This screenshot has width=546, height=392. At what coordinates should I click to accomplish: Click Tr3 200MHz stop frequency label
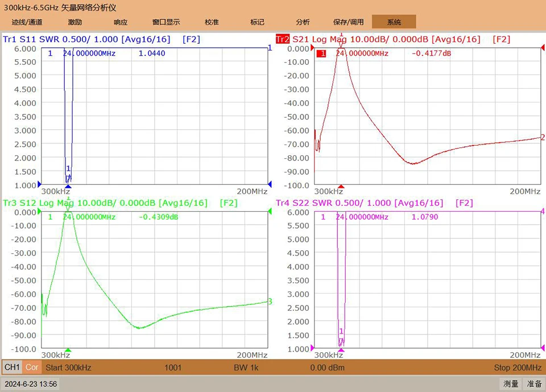tap(252, 354)
